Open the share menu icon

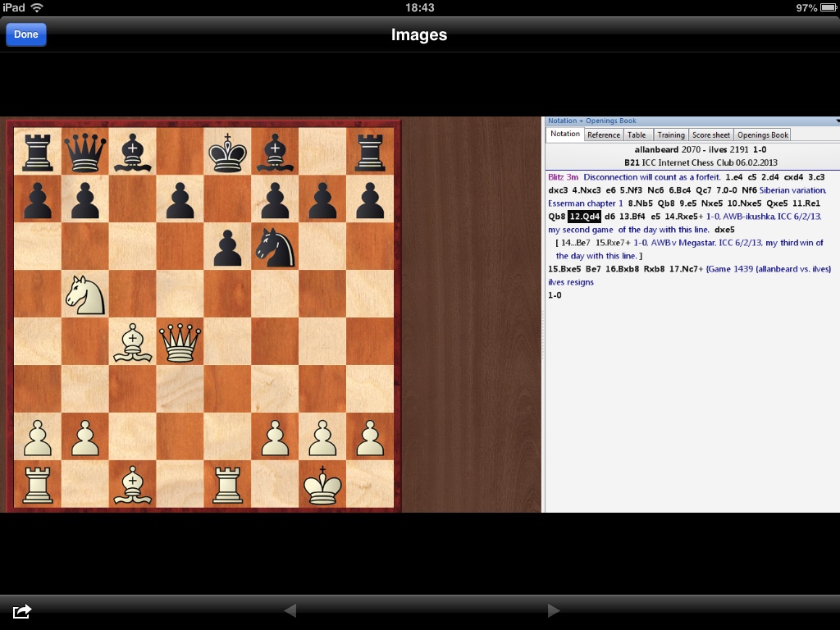click(22, 610)
